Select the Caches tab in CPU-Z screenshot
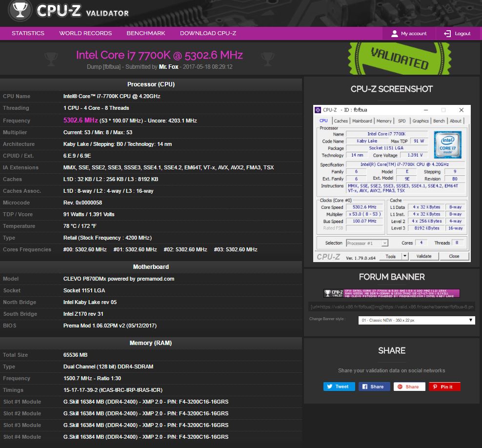This screenshot has width=482, height=448. point(341,121)
